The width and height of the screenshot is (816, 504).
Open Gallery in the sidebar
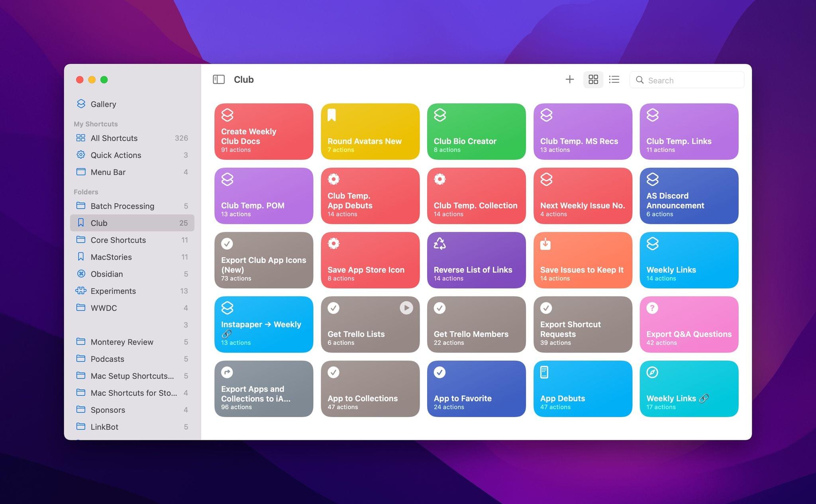coord(132,104)
